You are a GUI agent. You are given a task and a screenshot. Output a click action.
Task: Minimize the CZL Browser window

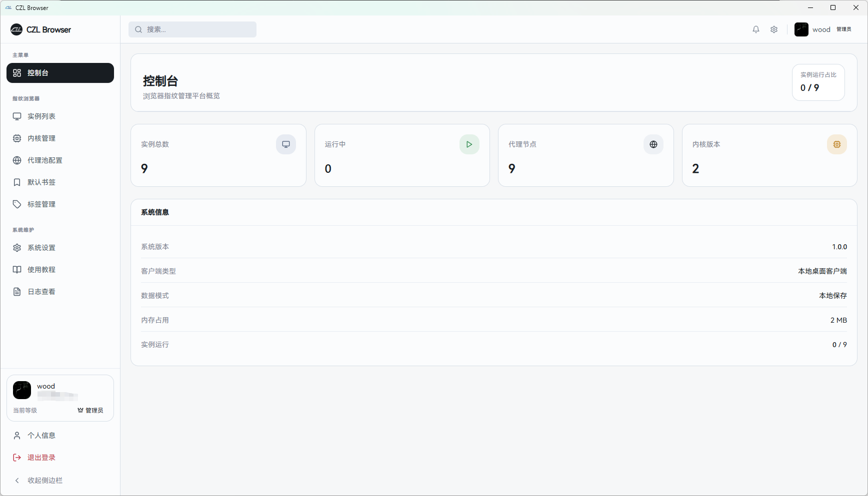(x=810, y=7)
